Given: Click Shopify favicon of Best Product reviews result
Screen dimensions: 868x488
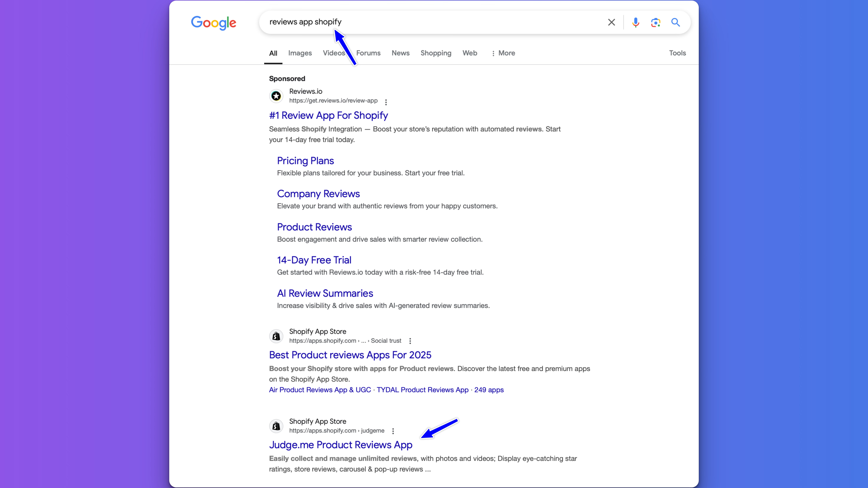Looking at the screenshot, I should pos(276,336).
